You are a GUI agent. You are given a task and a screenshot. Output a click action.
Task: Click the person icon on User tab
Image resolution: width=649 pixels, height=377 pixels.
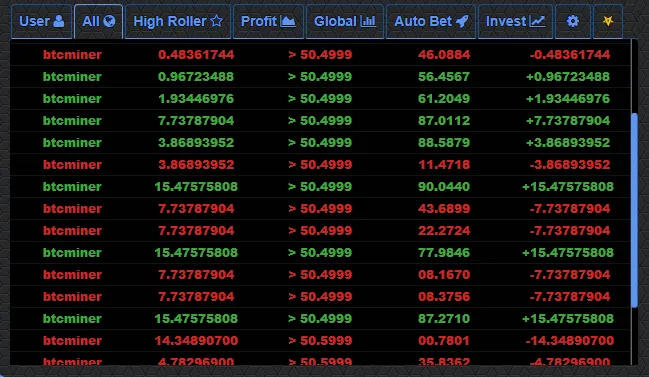pyautogui.click(x=59, y=22)
